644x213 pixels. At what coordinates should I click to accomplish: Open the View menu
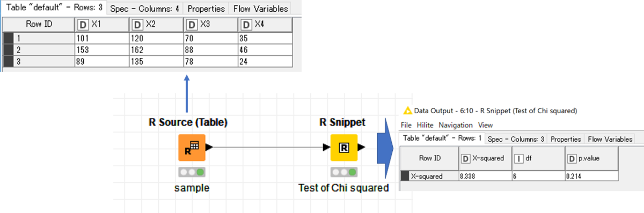point(485,125)
